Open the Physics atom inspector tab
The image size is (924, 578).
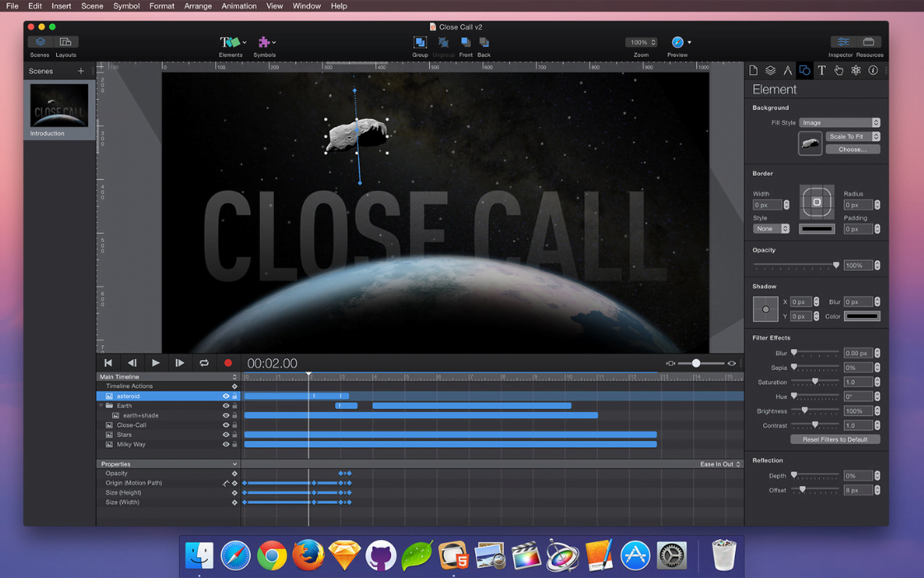click(856, 71)
